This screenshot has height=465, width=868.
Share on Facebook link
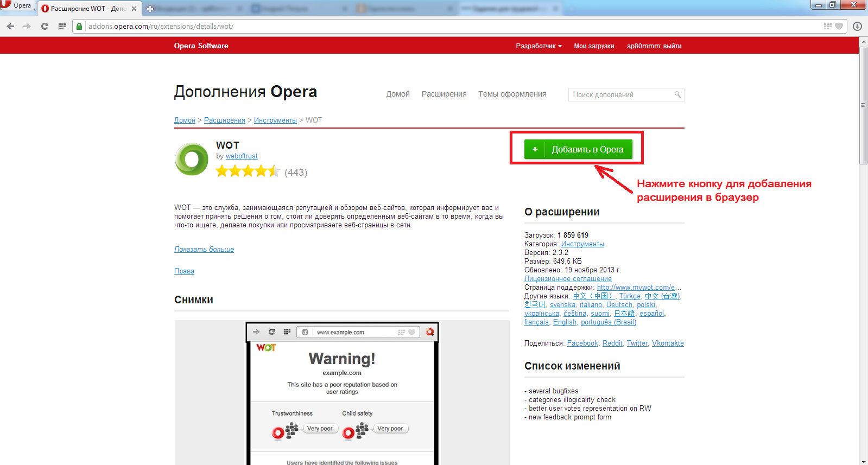582,343
